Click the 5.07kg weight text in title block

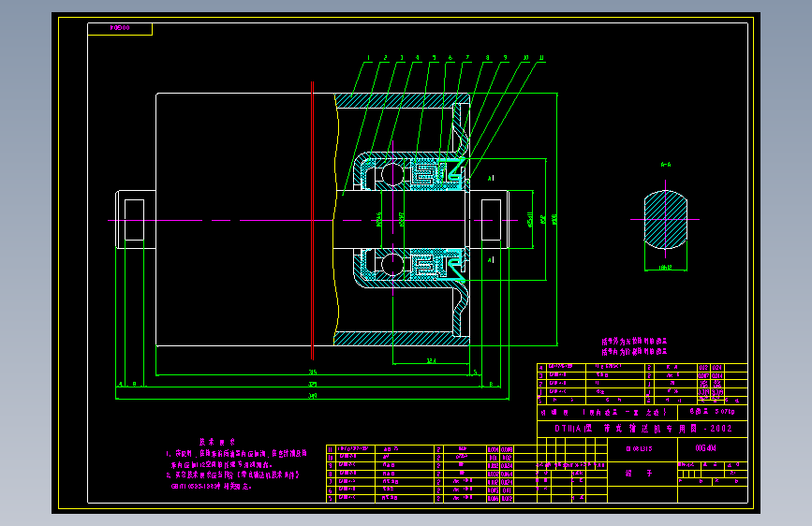725,412
